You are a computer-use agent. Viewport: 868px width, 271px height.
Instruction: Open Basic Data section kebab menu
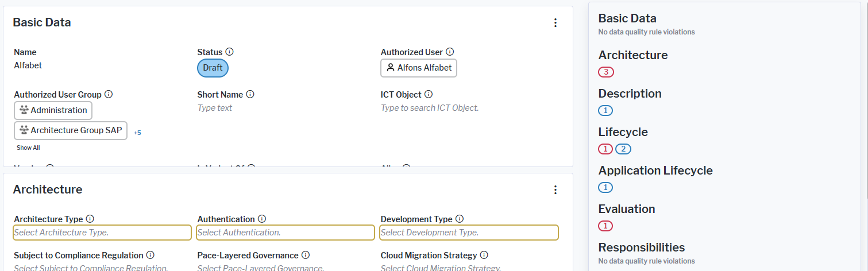pos(555,23)
